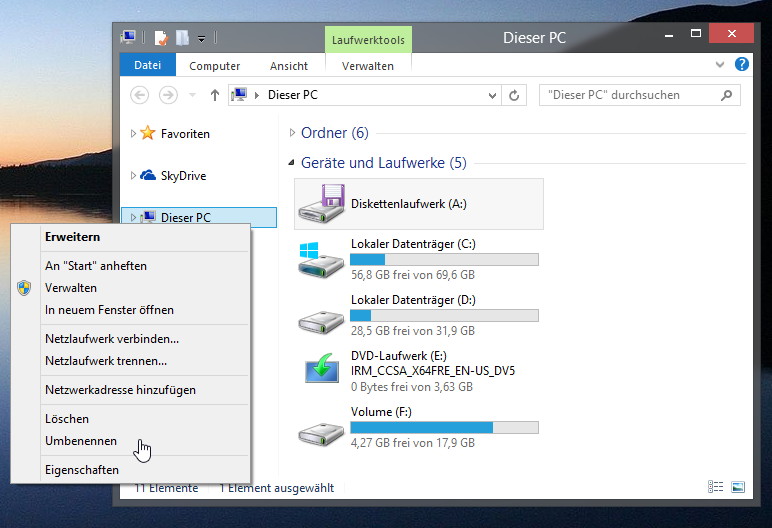772x528 pixels.
Task: Click the SkyDrive cloud icon
Action: click(148, 175)
